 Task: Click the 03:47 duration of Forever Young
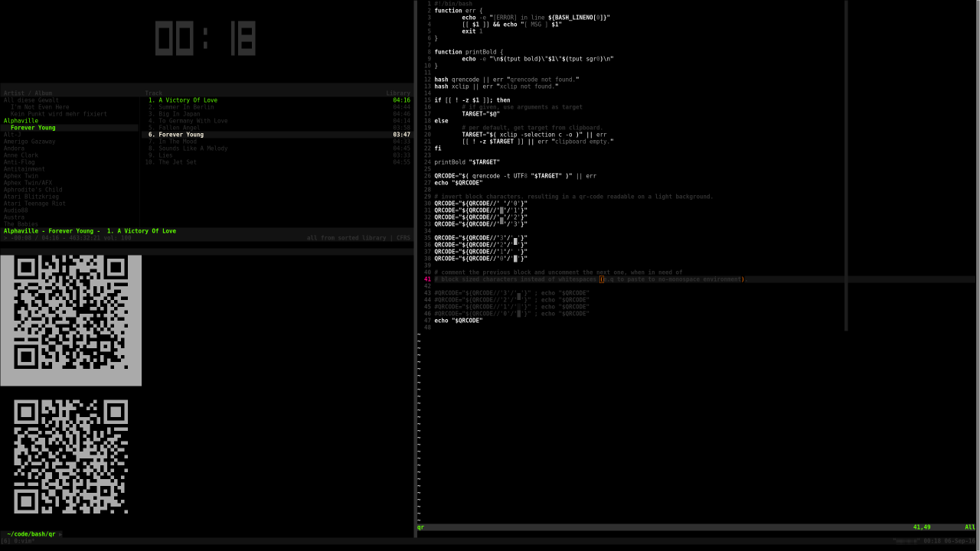click(402, 135)
